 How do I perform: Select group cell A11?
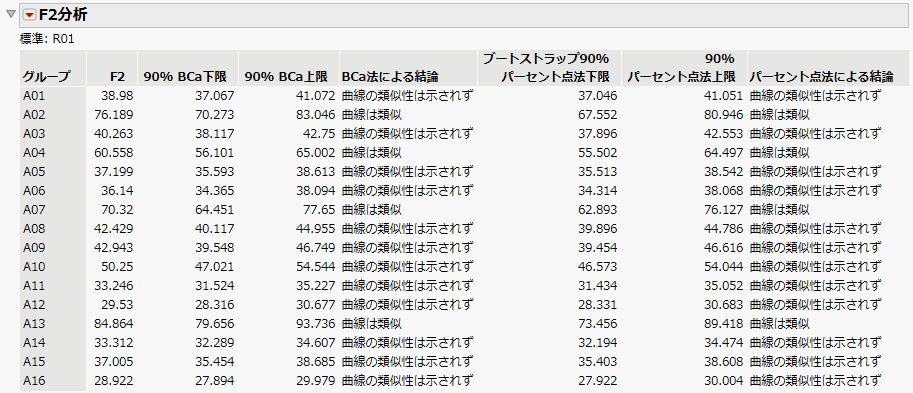tap(34, 286)
